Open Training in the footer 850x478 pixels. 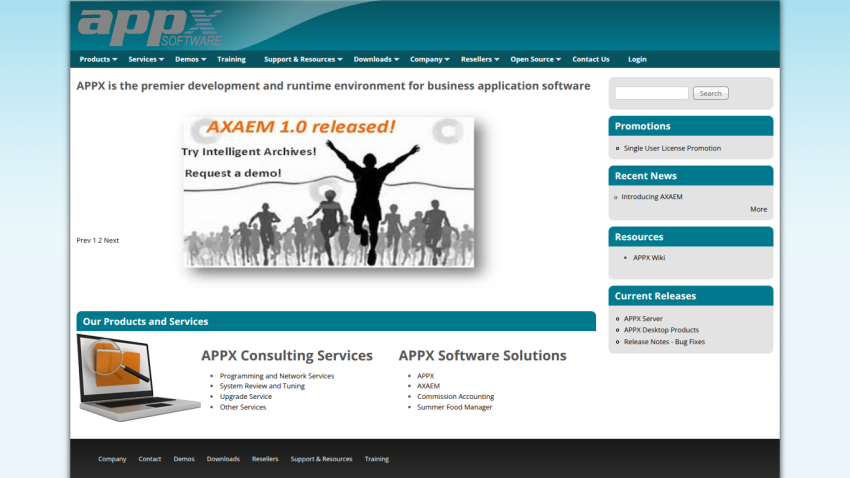pyautogui.click(x=376, y=458)
